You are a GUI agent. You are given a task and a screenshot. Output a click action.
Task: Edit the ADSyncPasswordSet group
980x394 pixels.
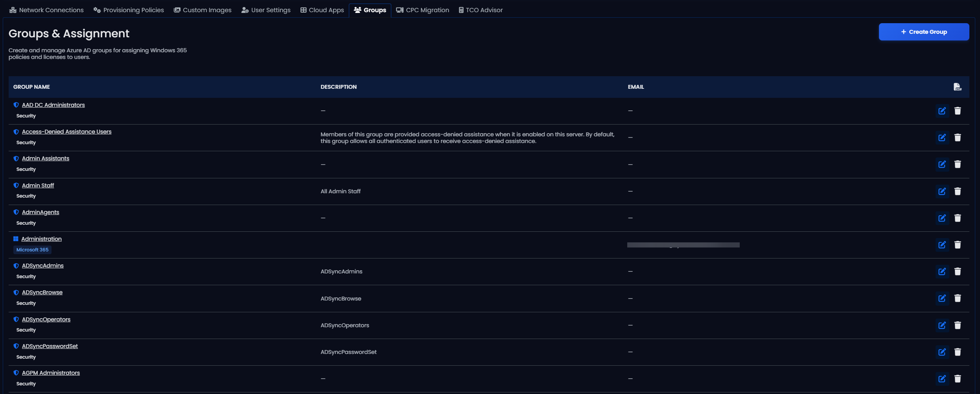942,352
